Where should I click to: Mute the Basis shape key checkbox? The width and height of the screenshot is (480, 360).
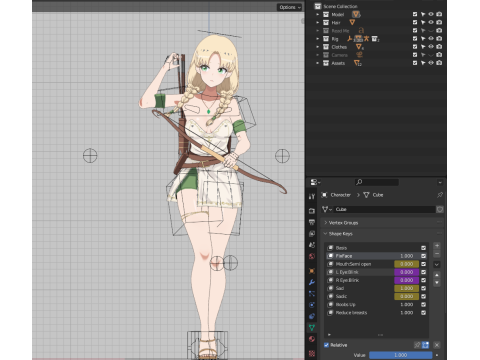tap(423, 248)
